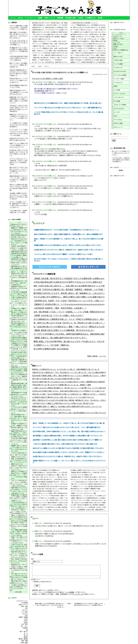Open 更新情報 in the navigation bar
The width and height of the screenshot is (138, 644).
(x=60, y=18)
